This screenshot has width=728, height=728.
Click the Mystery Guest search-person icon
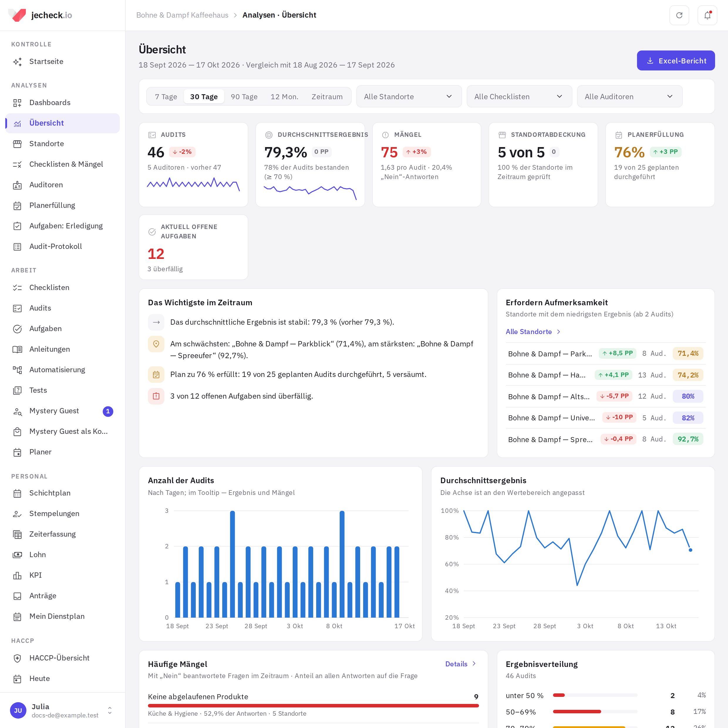coord(17,411)
